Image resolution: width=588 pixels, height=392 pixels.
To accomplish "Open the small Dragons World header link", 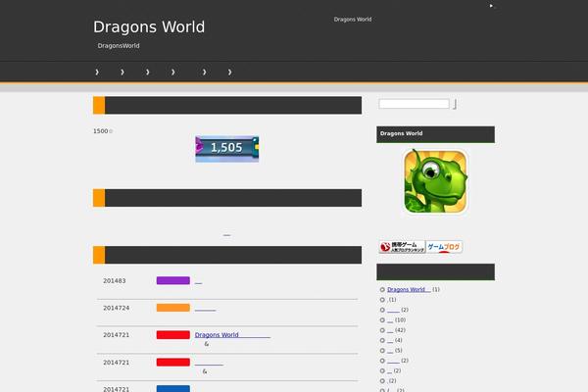I will (353, 20).
